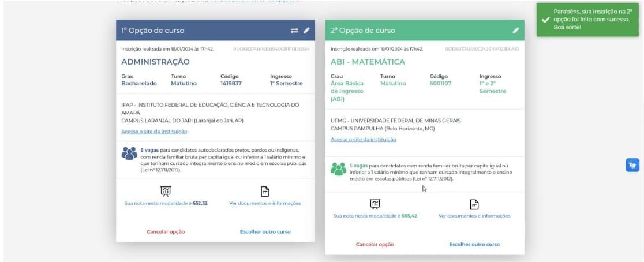Click the 8 vagas quota description
644x262 pixels.
[x=223, y=160]
